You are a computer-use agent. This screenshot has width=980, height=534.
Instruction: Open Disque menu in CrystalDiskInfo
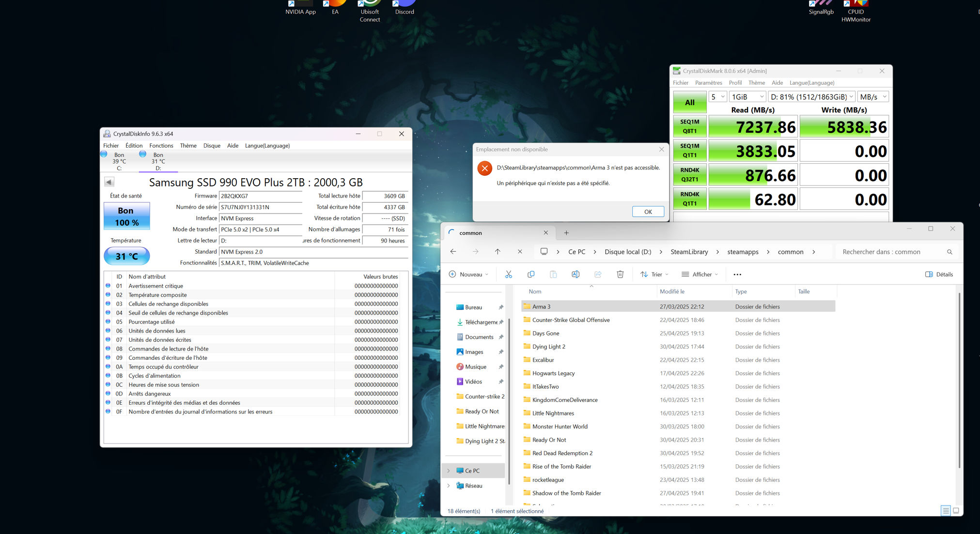point(212,146)
